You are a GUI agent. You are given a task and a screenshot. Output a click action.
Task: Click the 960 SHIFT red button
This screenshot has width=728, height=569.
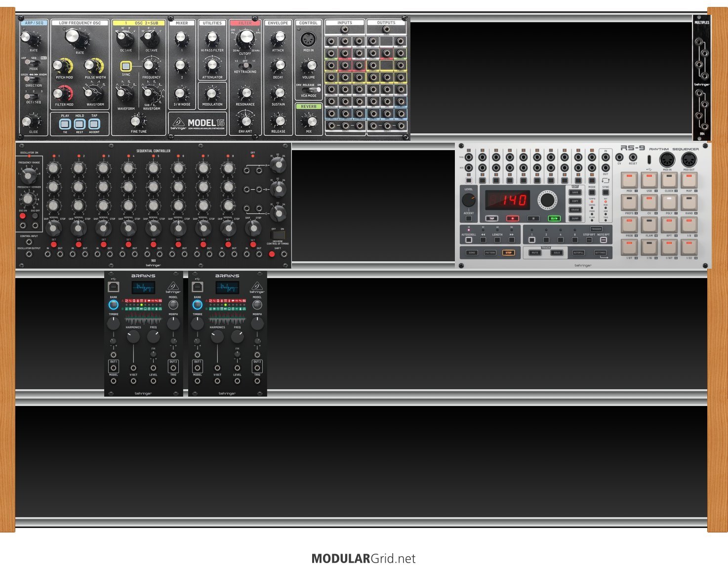point(271,254)
